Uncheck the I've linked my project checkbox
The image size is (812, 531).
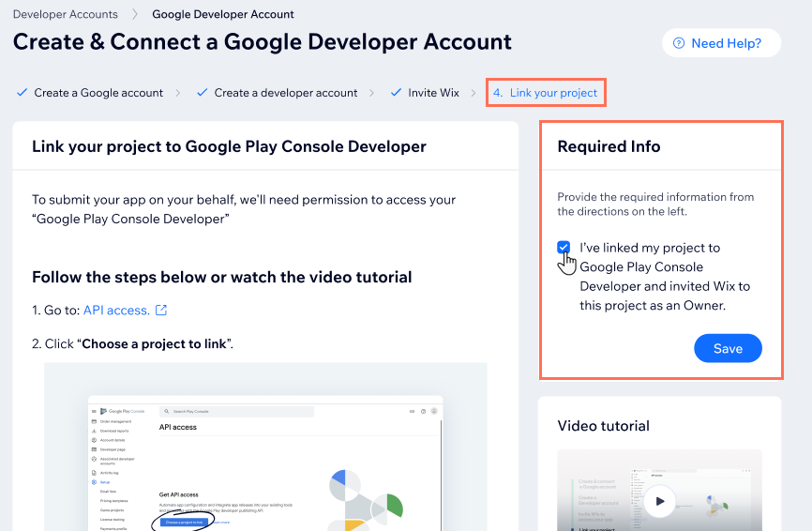564,247
